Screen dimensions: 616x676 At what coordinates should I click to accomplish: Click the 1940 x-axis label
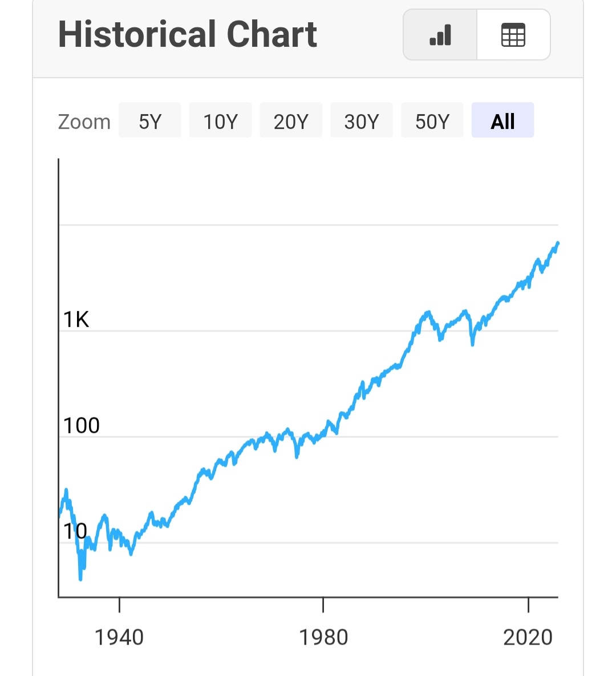coord(119,637)
